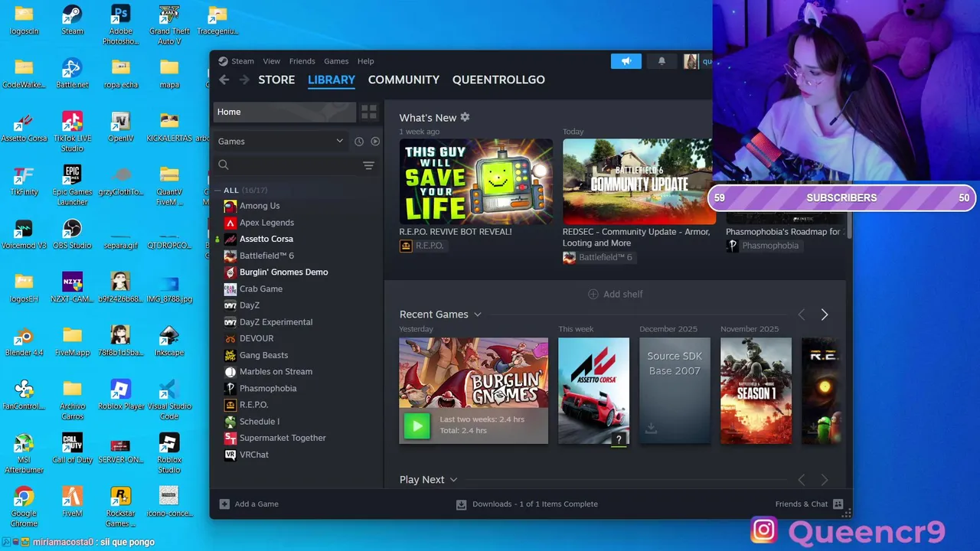Switch to the LIBRARY tab
This screenshot has height=551, width=980.
coord(332,80)
